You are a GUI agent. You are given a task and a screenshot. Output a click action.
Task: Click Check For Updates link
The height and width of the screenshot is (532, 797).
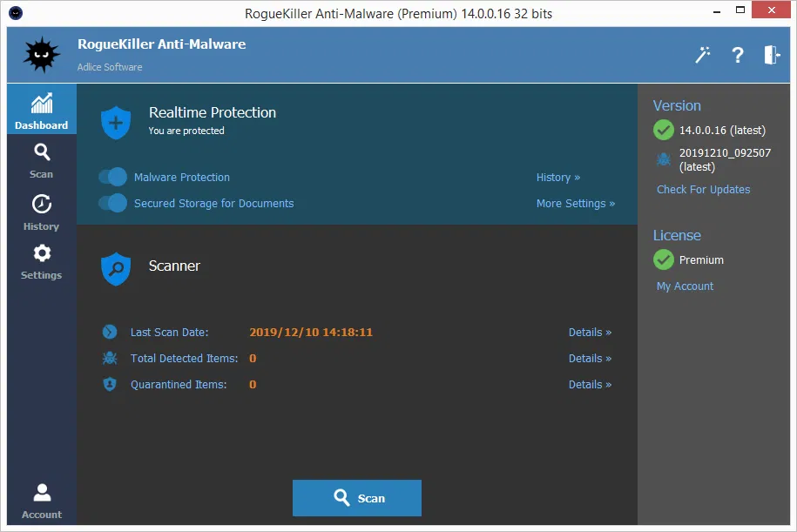click(x=703, y=190)
